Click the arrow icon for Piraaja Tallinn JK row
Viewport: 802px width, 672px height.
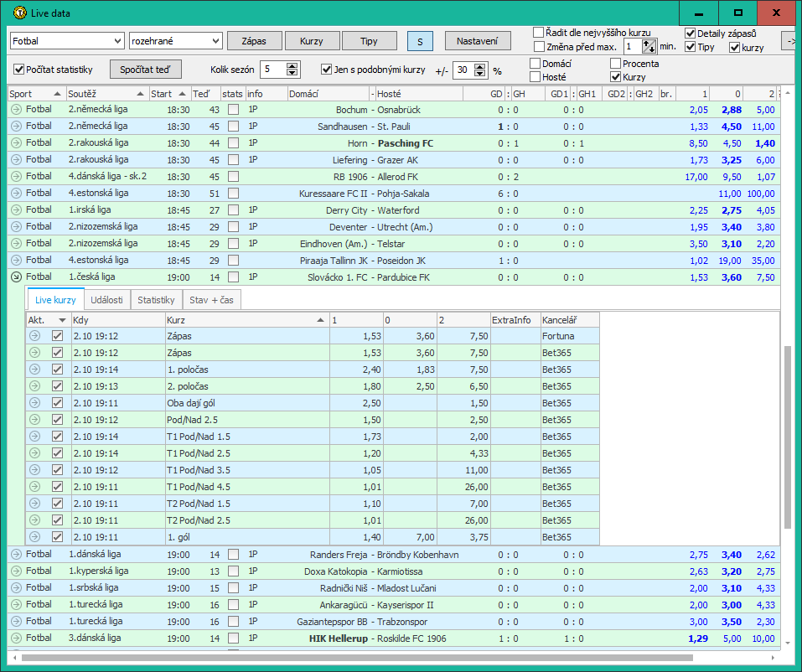click(17, 261)
